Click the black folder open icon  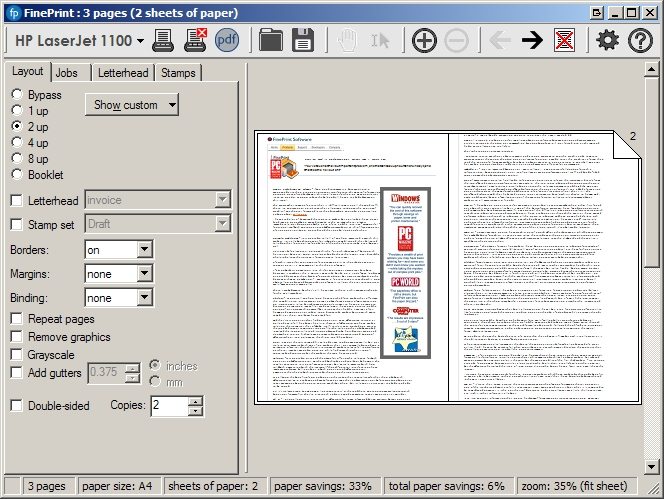point(271,40)
